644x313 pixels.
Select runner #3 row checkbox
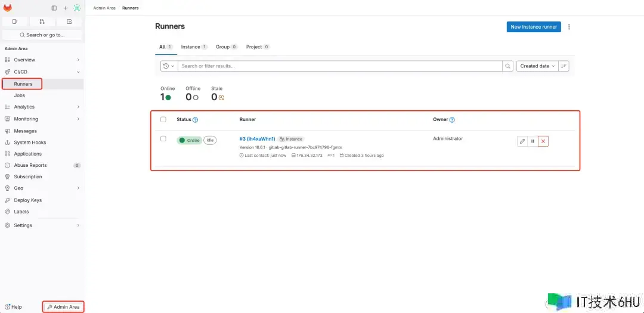tap(163, 139)
